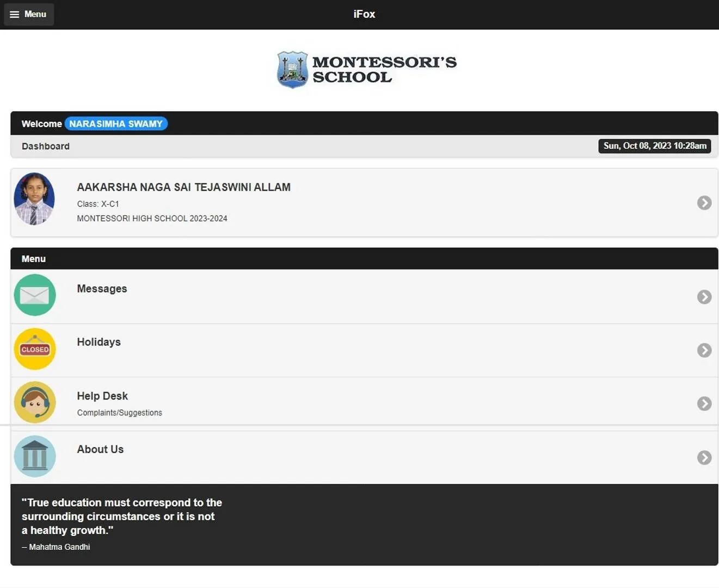The image size is (719, 588).
Task: Expand the Messages row arrow
Action: (704, 297)
